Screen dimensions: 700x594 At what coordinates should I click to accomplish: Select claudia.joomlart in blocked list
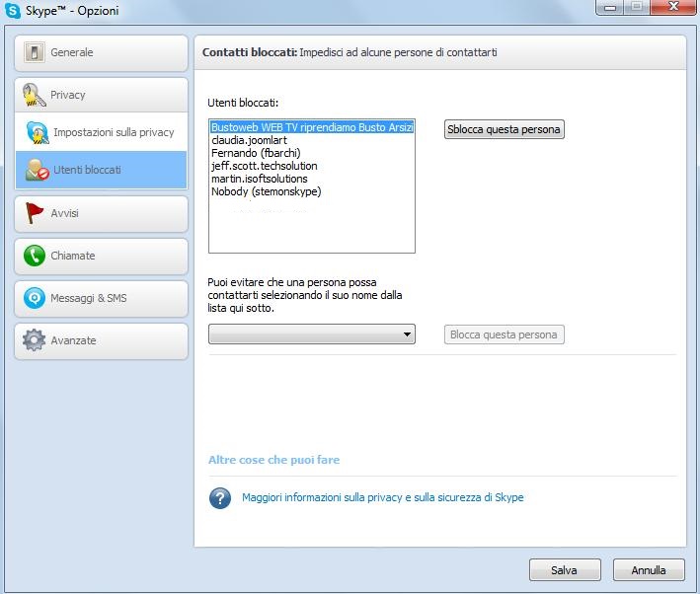pyautogui.click(x=312, y=140)
